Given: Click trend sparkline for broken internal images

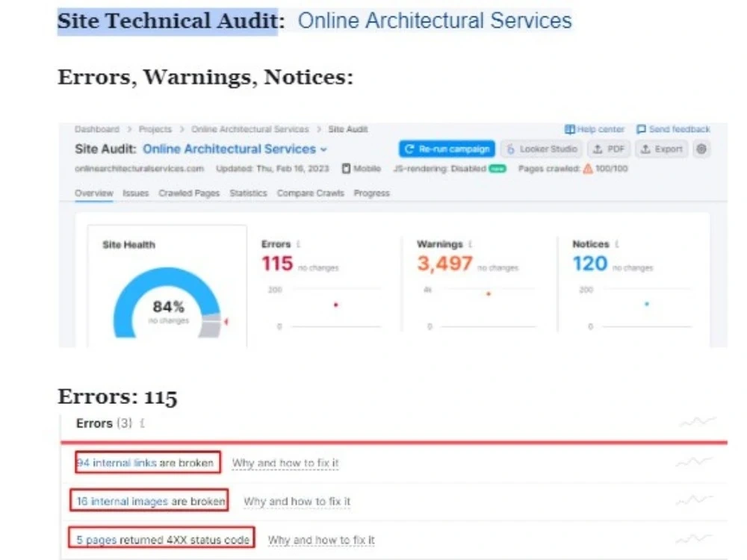Looking at the screenshot, I should pyautogui.click(x=695, y=500).
